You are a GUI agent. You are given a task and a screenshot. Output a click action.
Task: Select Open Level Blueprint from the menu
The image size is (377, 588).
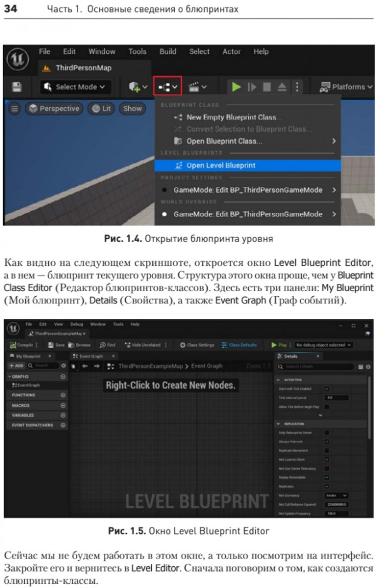[x=221, y=166]
